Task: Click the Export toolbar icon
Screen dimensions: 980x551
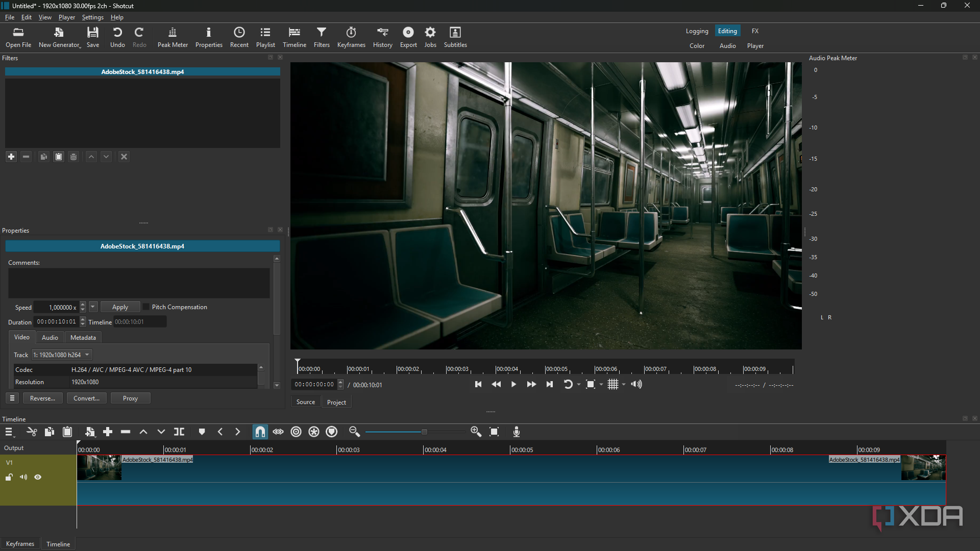Action: [x=408, y=37]
